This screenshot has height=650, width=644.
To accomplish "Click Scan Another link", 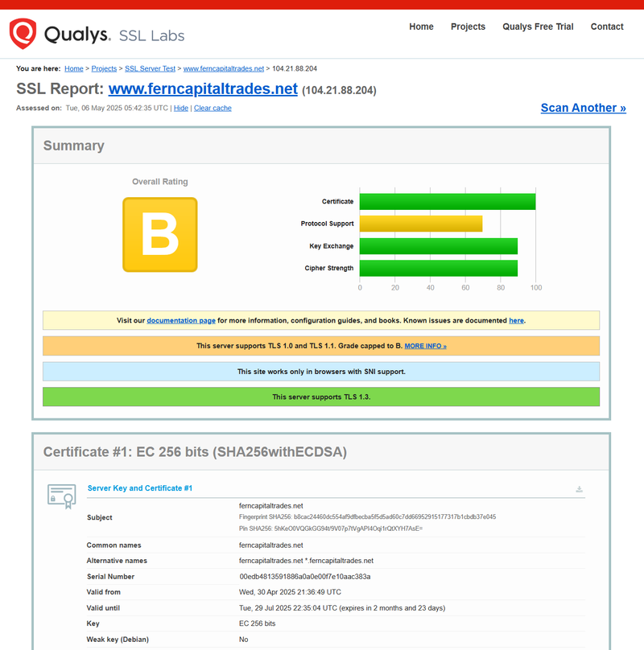I will [x=583, y=108].
